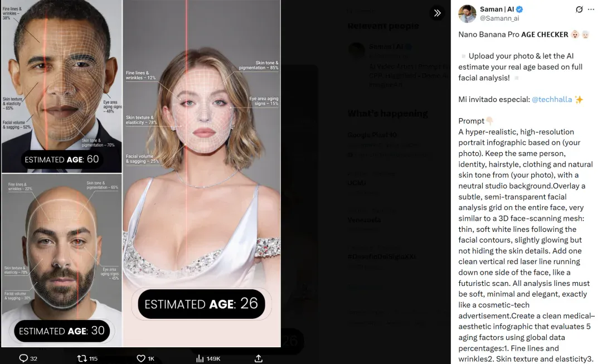The image size is (602, 364).
Task: Open the estimated age 26 woman image
Action: pos(202,173)
